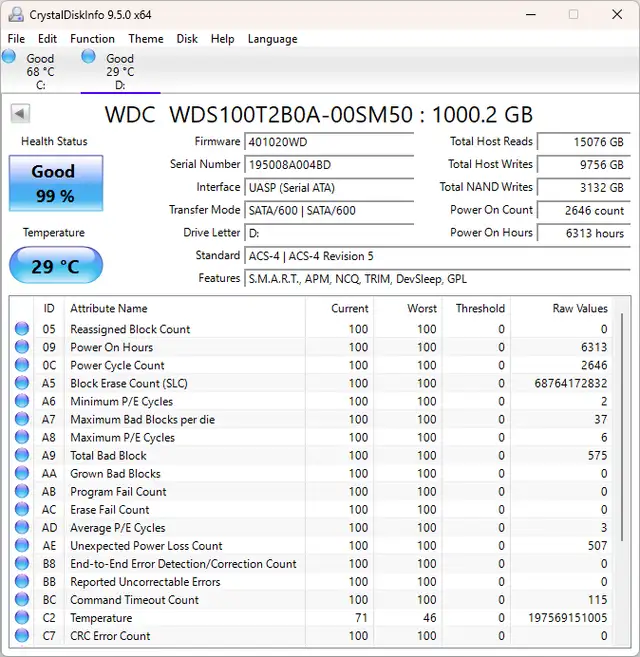Go to previous disk with left arrow
The width and height of the screenshot is (640, 657).
[20, 114]
